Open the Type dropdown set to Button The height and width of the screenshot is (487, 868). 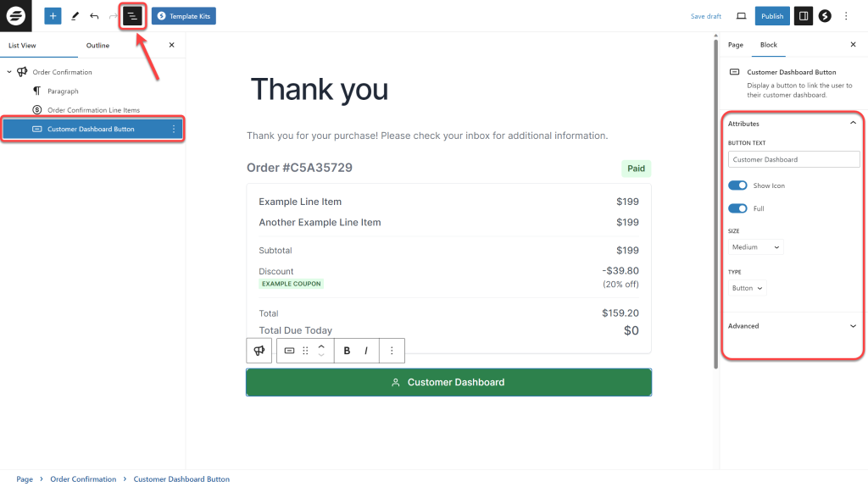748,288
